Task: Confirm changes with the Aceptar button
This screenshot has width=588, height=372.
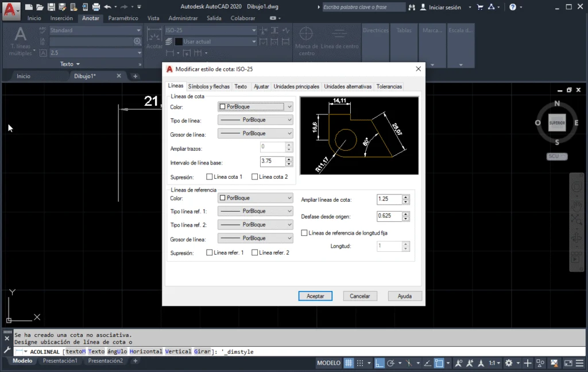Action: click(315, 296)
